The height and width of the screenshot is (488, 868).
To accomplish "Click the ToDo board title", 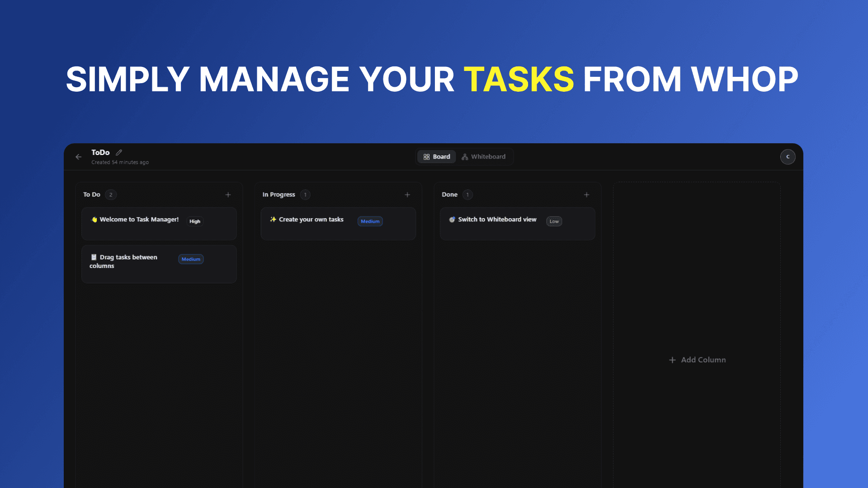I will click(100, 152).
